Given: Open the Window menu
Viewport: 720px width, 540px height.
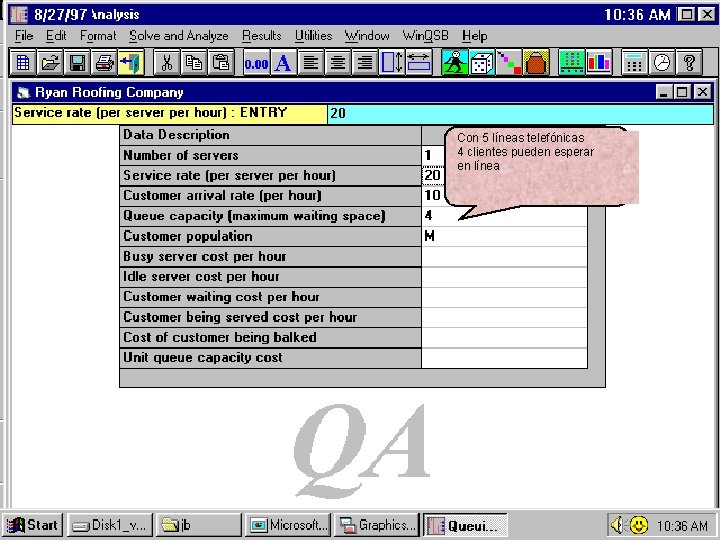Looking at the screenshot, I should point(367,35).
